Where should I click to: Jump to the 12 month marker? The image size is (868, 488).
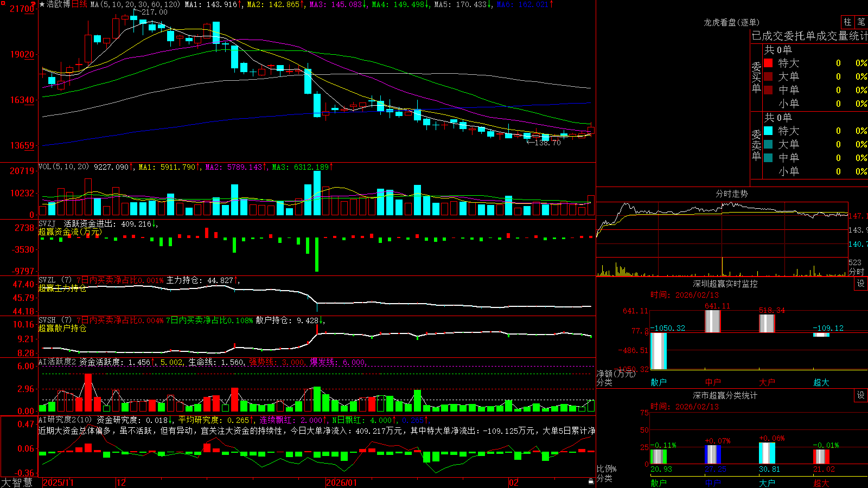122,483
